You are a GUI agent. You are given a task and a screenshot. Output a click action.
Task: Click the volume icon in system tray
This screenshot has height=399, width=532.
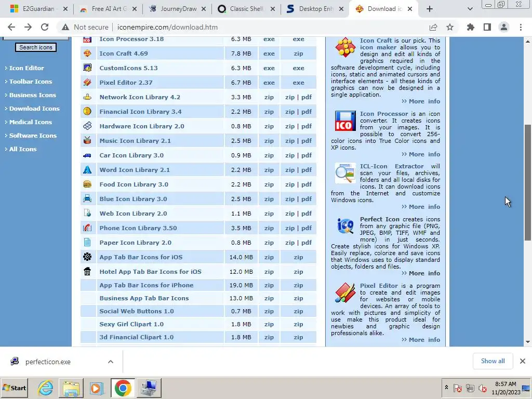tap(482, 388)
